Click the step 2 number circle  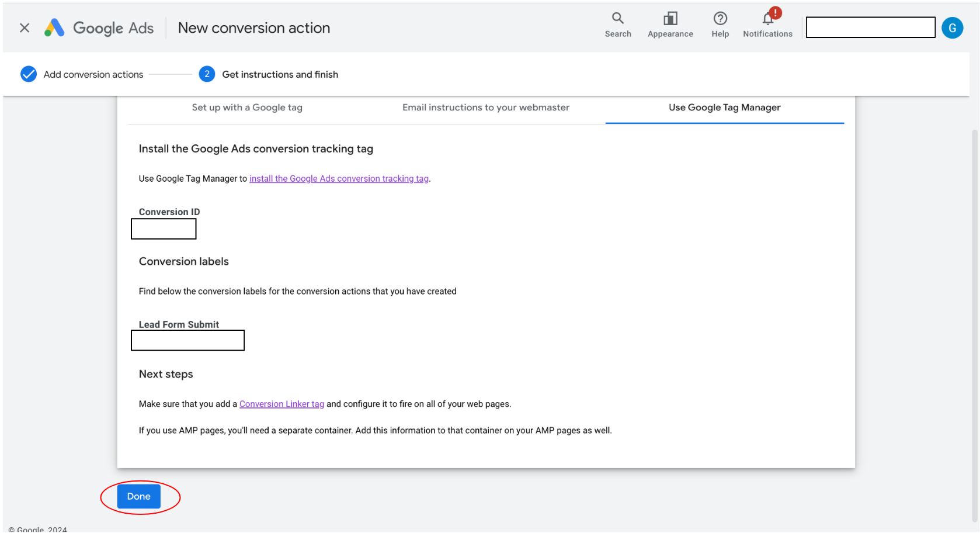coord(207,74)
